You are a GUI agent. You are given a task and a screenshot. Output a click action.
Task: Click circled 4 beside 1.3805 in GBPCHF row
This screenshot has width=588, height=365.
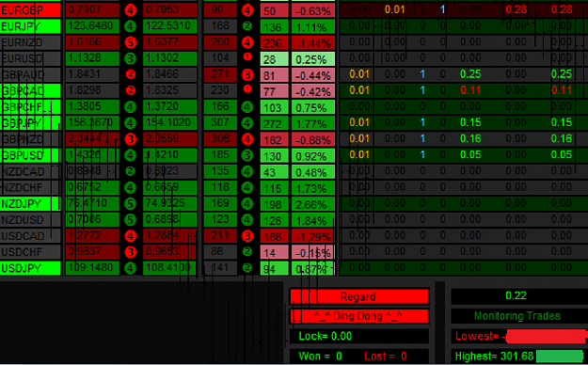pos(130,107)
